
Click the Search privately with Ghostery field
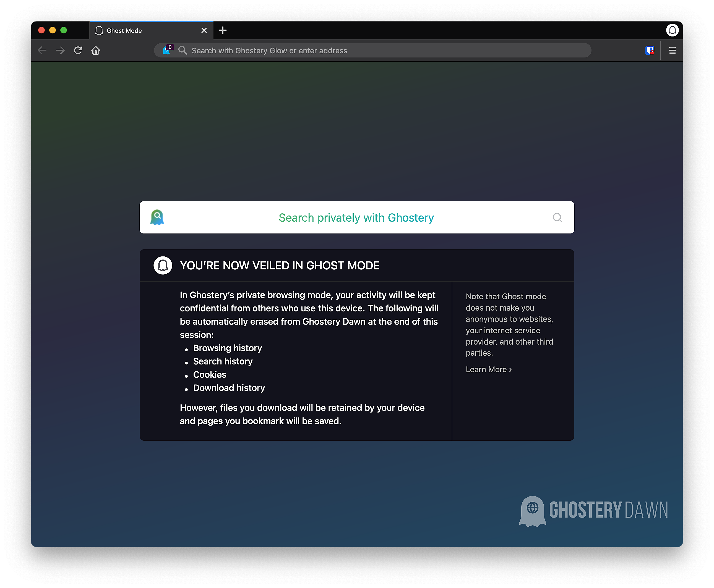coord(357,217)
